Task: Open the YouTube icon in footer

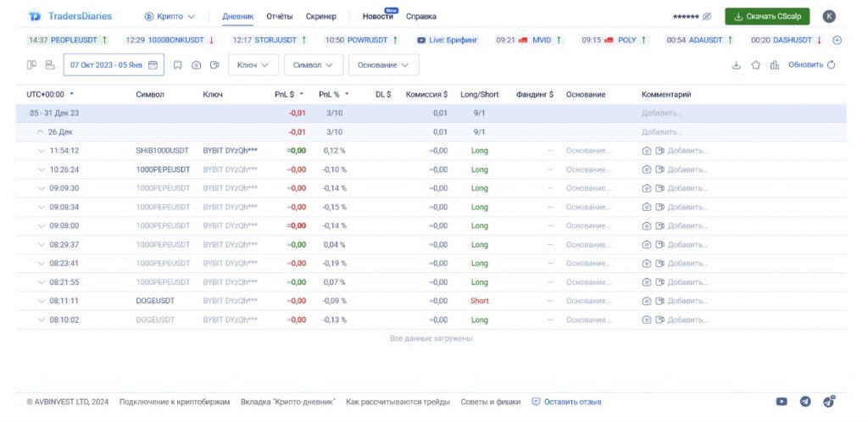Action: pyautogui.click(x=782, y=402)
